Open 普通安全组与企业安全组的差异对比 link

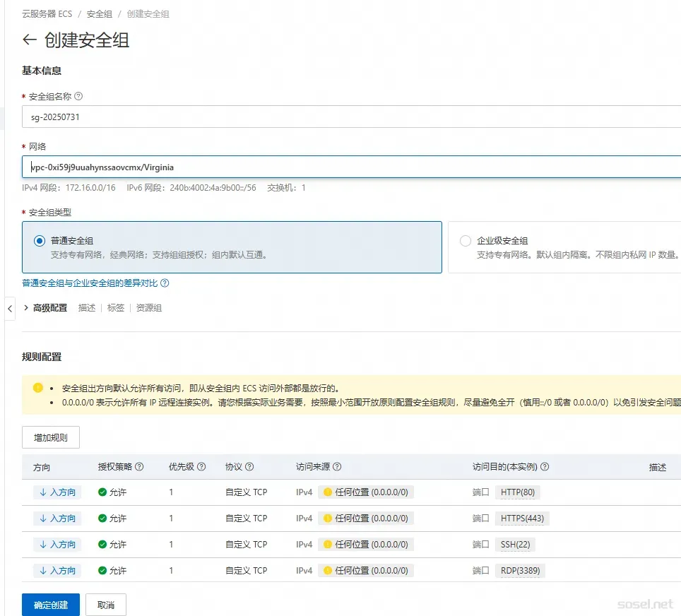click(x=90, y=283)
